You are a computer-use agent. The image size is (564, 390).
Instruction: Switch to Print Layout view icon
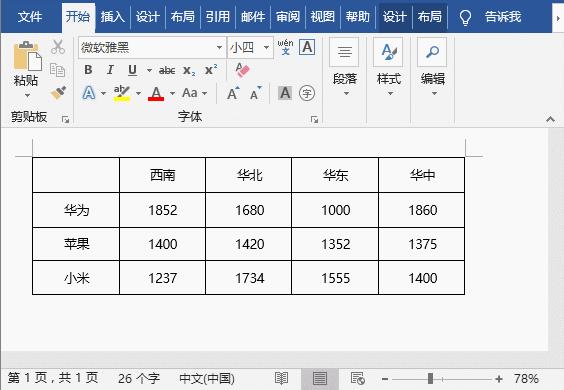tap(320, 378)
